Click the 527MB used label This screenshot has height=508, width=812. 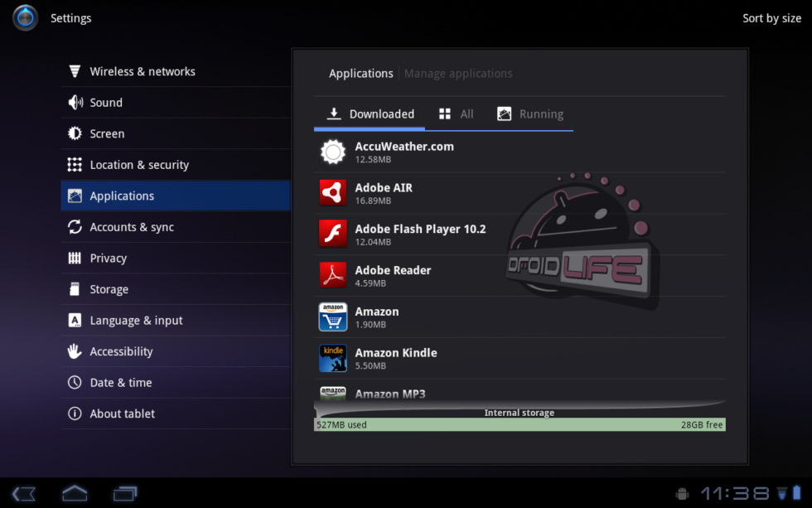click(341, 424)
